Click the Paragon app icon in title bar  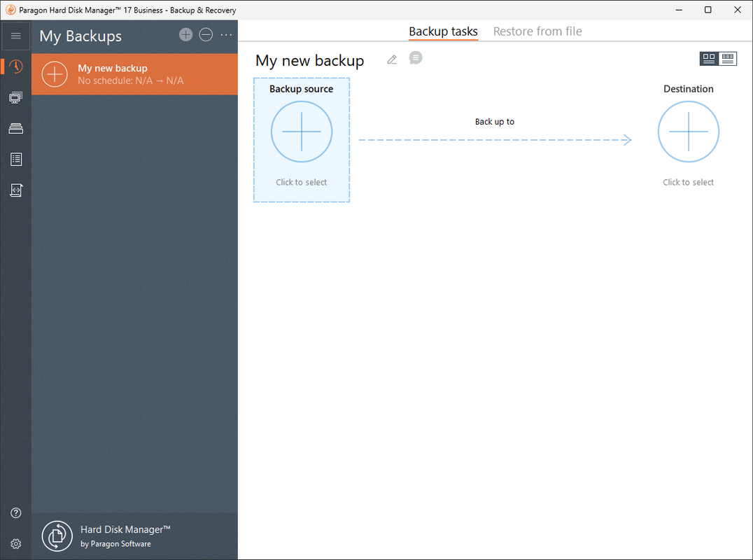click(x=10, y=10)
